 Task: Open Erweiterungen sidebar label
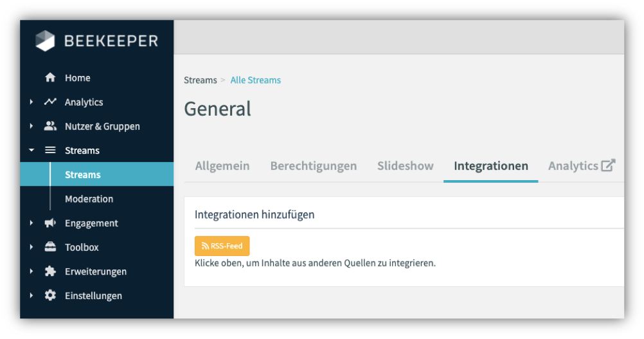96,271
